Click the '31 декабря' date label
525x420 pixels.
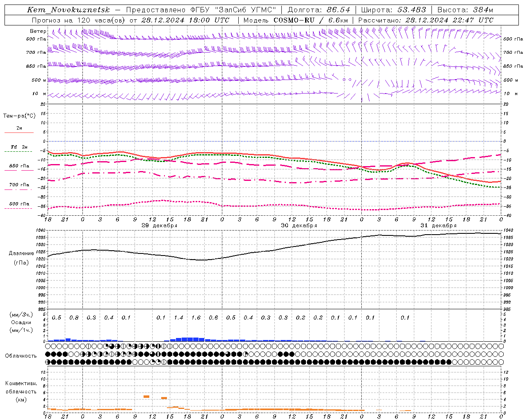tap(438, 226)
